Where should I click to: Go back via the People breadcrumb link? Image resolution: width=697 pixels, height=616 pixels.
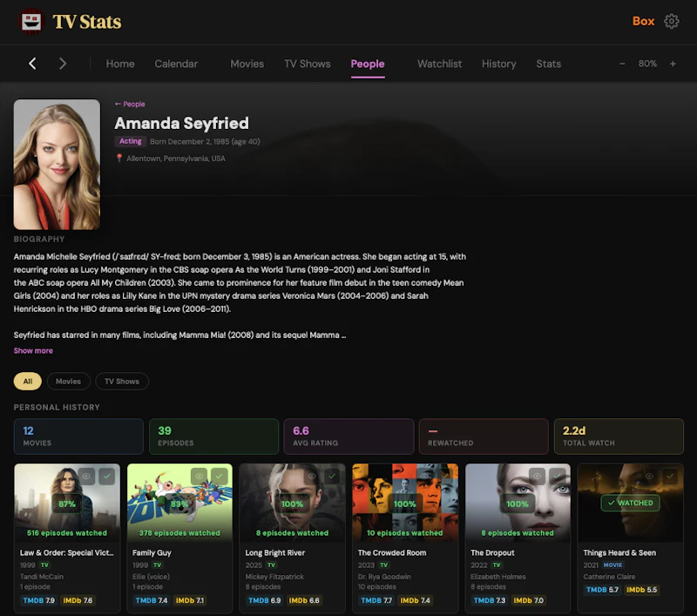pos(130,104)
